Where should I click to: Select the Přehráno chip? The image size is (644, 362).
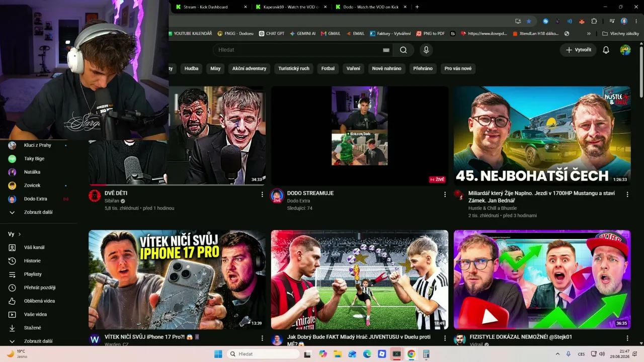(423, 68)
